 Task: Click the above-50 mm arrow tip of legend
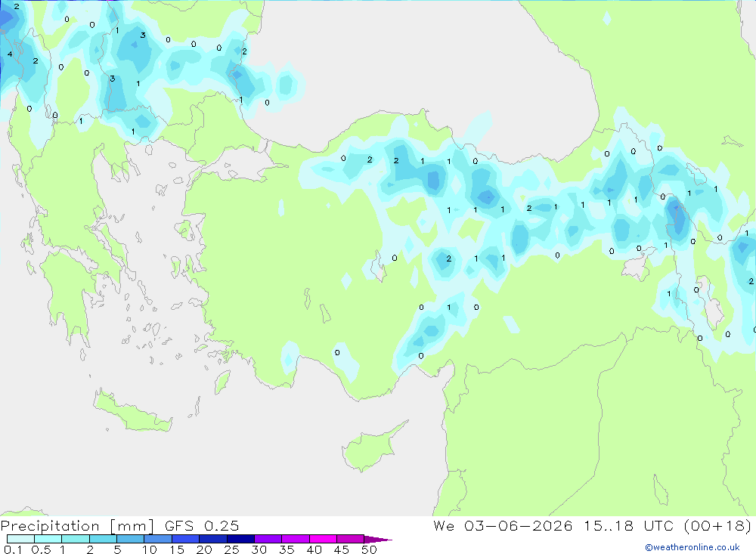377,539
